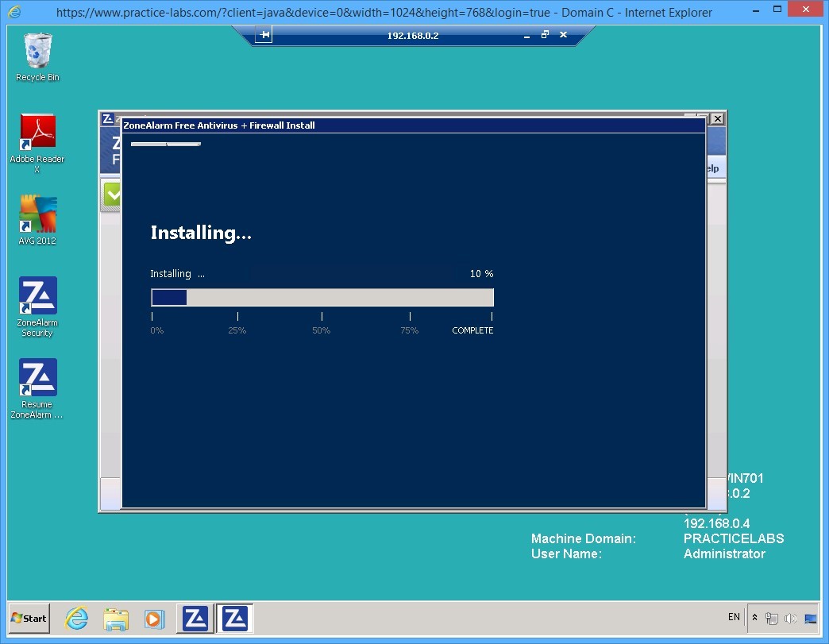
Task: Select the second ZoneAlarm taskbar icon
Action: pos(234,617)
